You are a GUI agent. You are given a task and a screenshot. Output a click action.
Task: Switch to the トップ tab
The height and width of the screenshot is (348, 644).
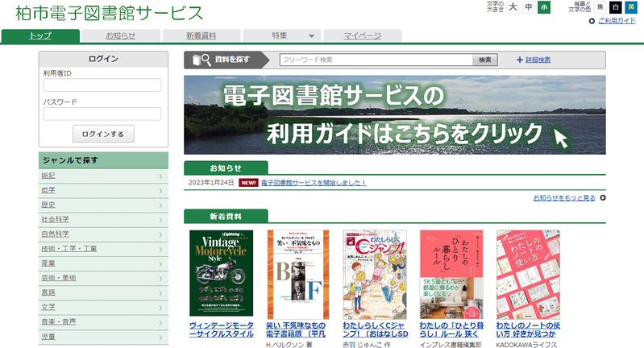(x=40, y=35)
